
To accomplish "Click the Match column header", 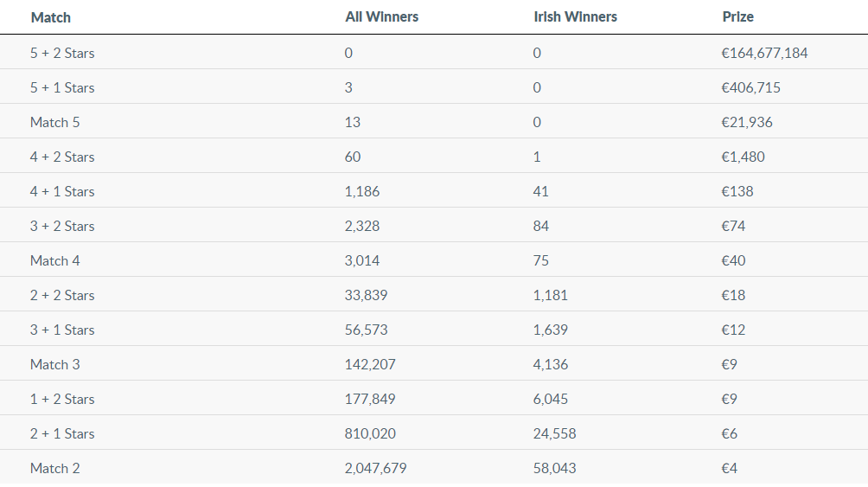I will (50, 17).
